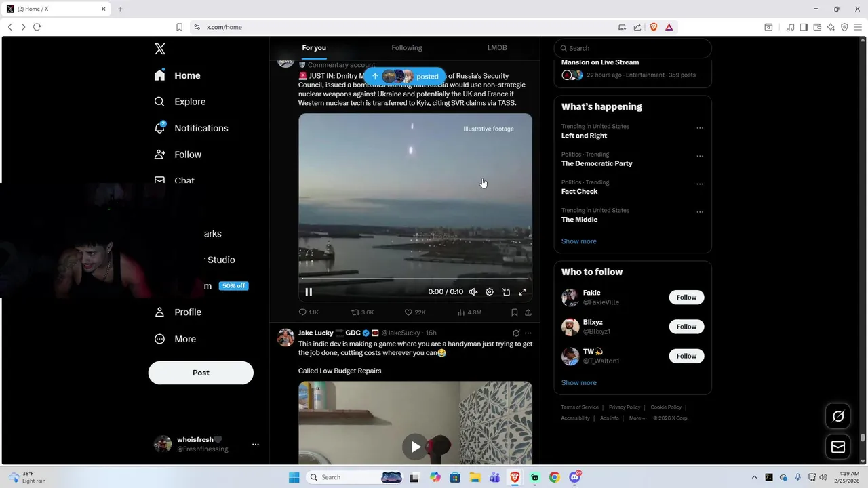Open the Fact Check trend
This screenshot has height=488, width=868.
click(x=579, y=192)
